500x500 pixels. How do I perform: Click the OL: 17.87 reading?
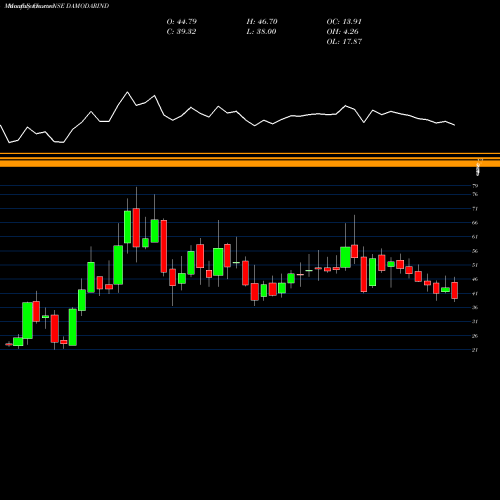coord(344,42)
